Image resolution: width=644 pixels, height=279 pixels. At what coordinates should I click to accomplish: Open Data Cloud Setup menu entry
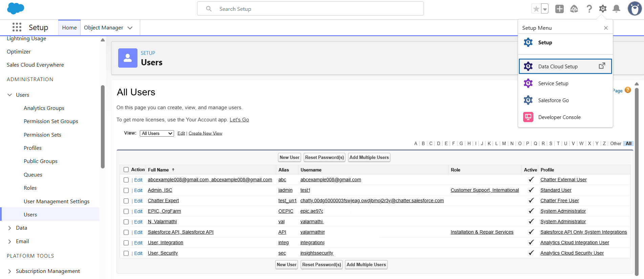tap(565, 66)
